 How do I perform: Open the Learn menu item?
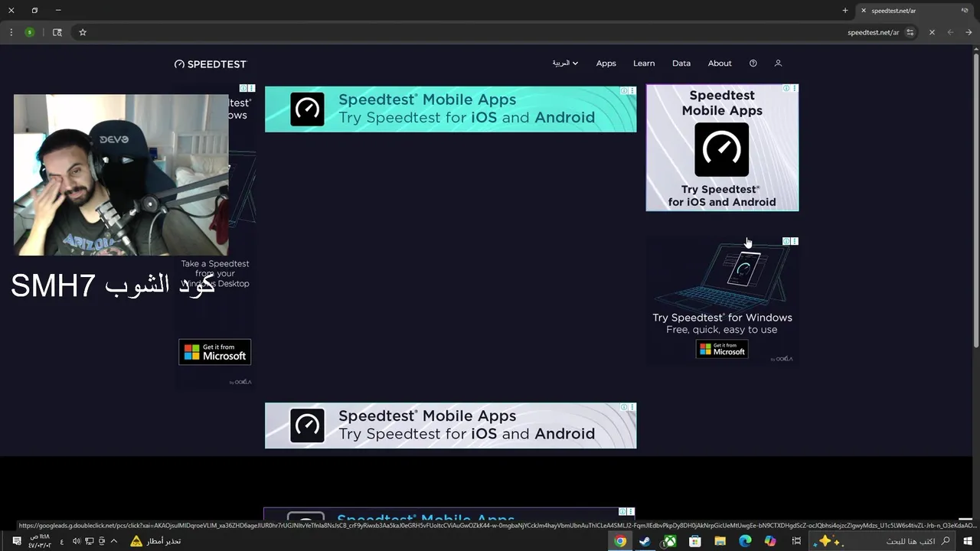[644, 64]
